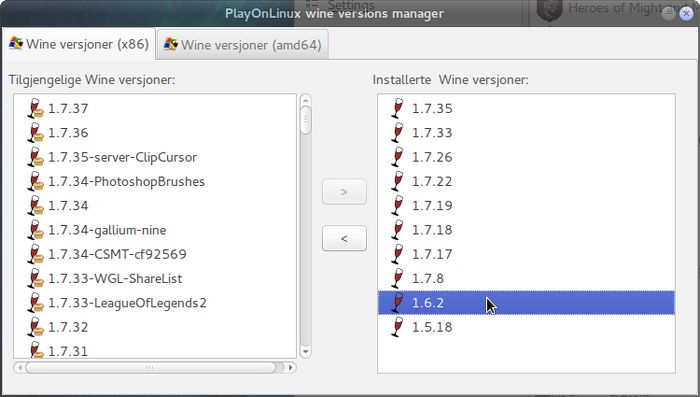Click wine glass icon beside installed 1.7.33
700x397 pixels.
(397, 133)
